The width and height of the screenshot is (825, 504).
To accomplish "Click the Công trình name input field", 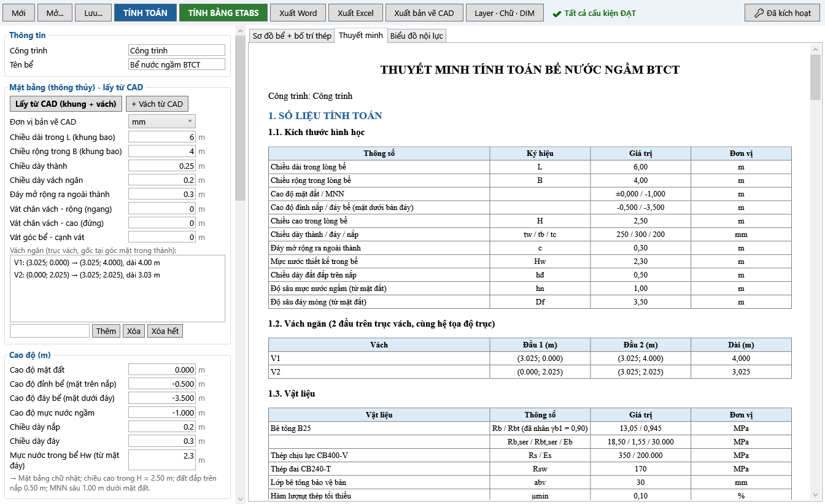I will coord(177,50).
